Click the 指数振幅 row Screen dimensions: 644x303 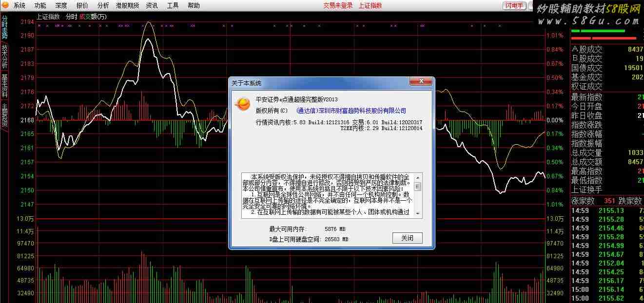(x=607, y=143)
